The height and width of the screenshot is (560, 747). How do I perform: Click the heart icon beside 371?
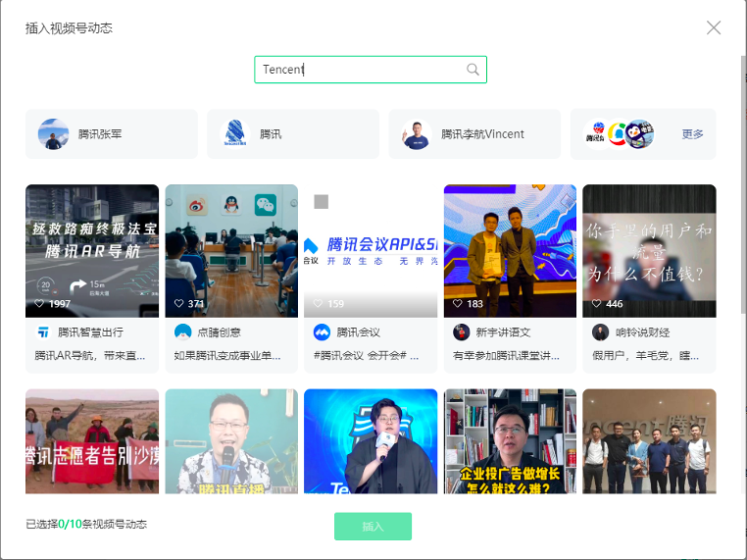[x=178, y=304]
